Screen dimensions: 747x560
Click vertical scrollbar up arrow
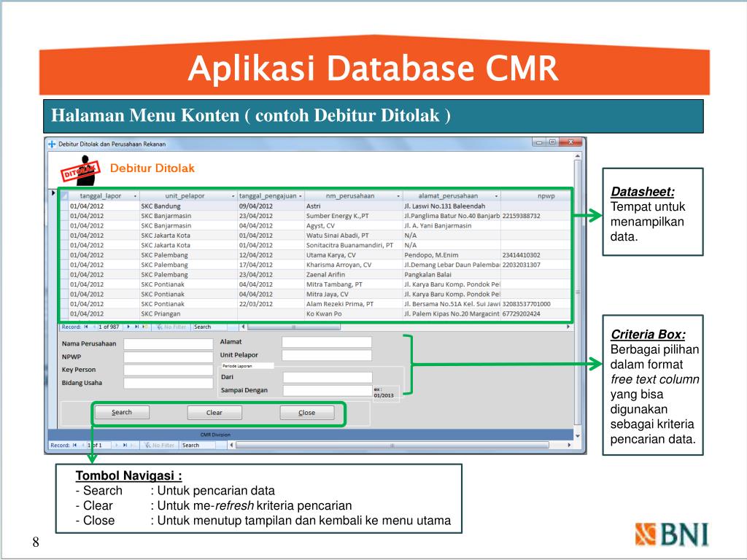(x=578, y=156)
